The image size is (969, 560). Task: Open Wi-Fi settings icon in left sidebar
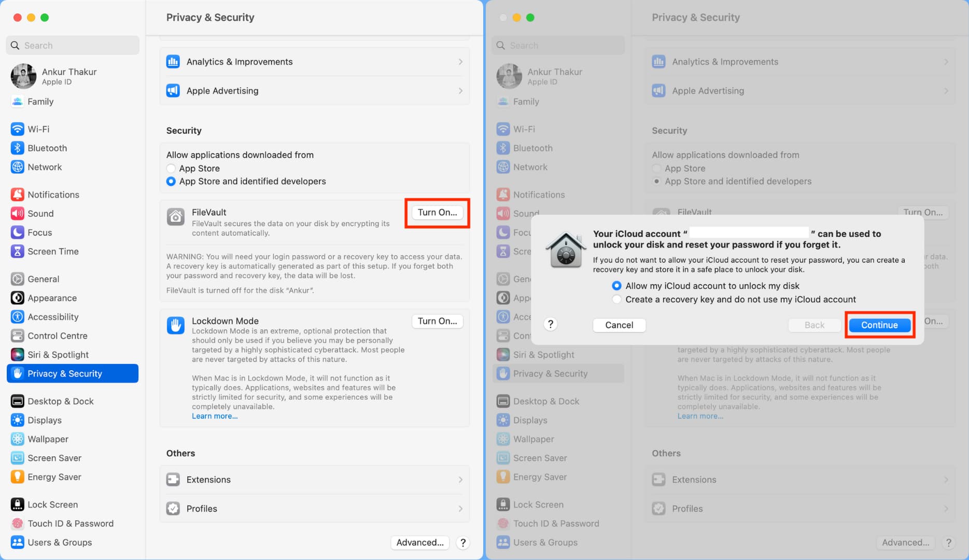pyautogui.click(x=17, y=129)
